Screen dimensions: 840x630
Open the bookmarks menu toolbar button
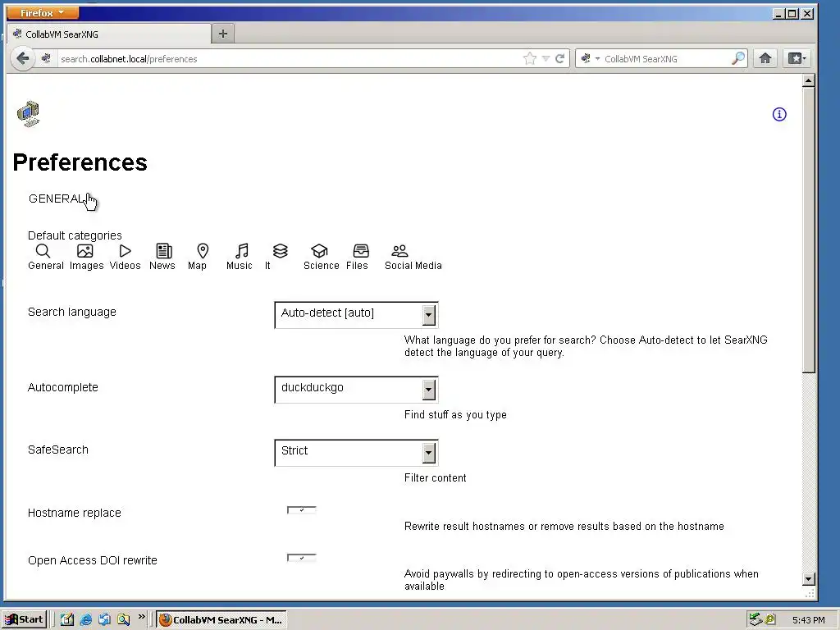tap(797, 58)
